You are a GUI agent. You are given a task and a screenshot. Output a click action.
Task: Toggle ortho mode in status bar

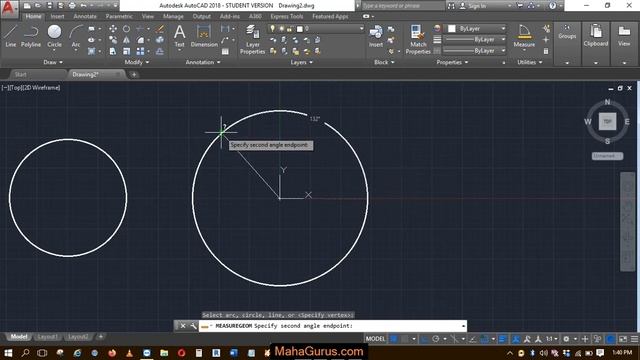coord(425,339)
